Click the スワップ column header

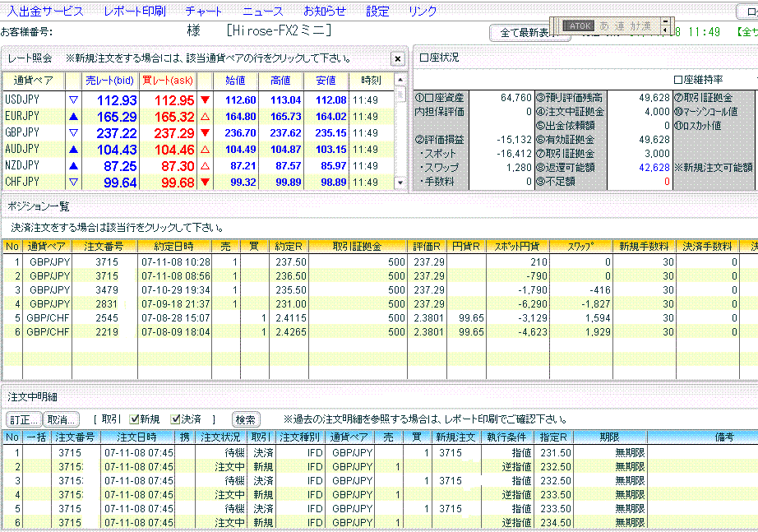(x=581, y=247)
